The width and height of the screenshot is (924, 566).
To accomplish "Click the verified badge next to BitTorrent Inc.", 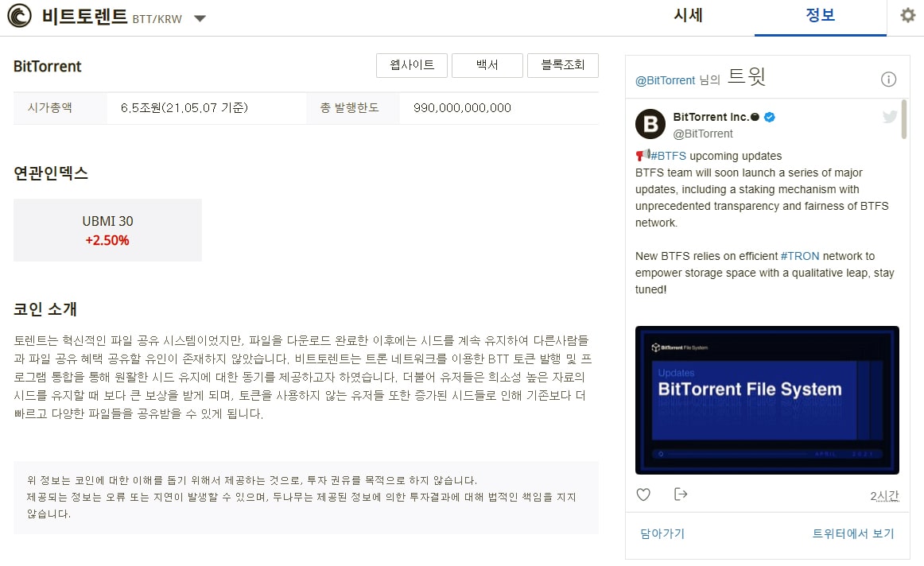I will pos(769,117).
